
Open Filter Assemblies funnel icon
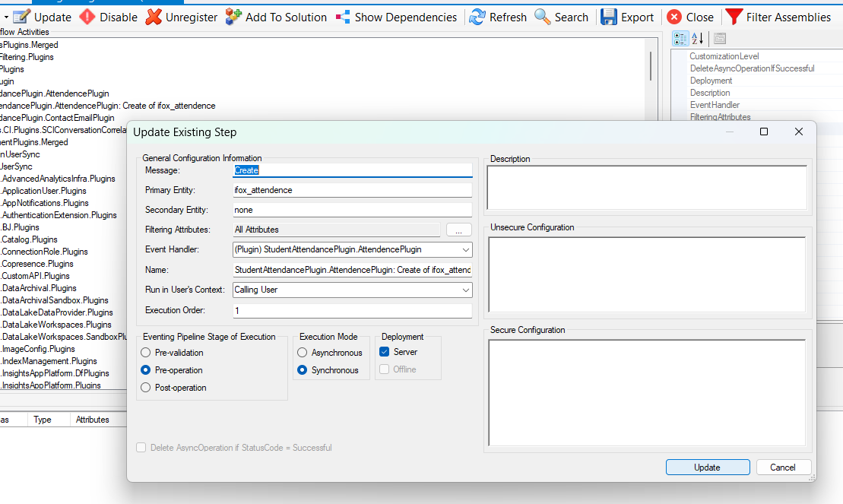[734, 17]
